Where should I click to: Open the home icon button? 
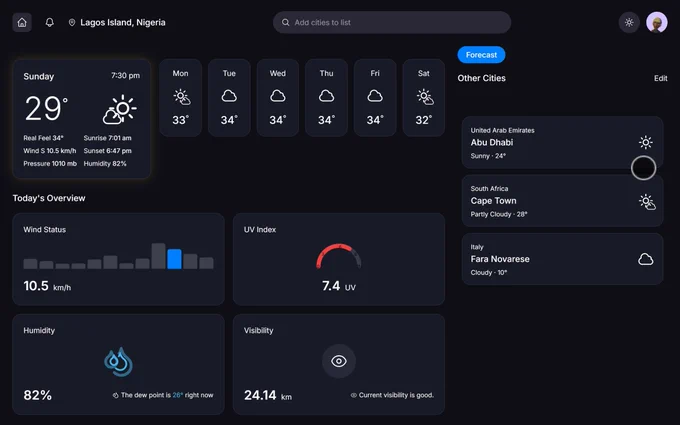pyautogui.click(x=22, y=22)
